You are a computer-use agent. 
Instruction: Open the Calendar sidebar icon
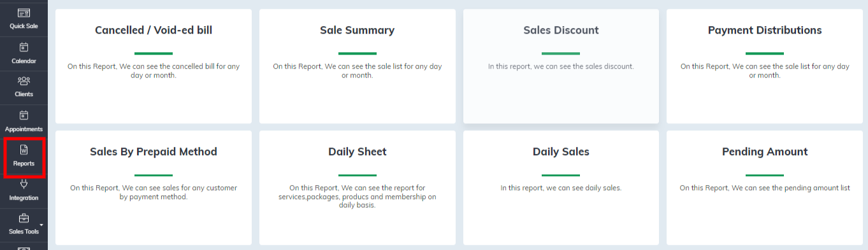[24, 46]
